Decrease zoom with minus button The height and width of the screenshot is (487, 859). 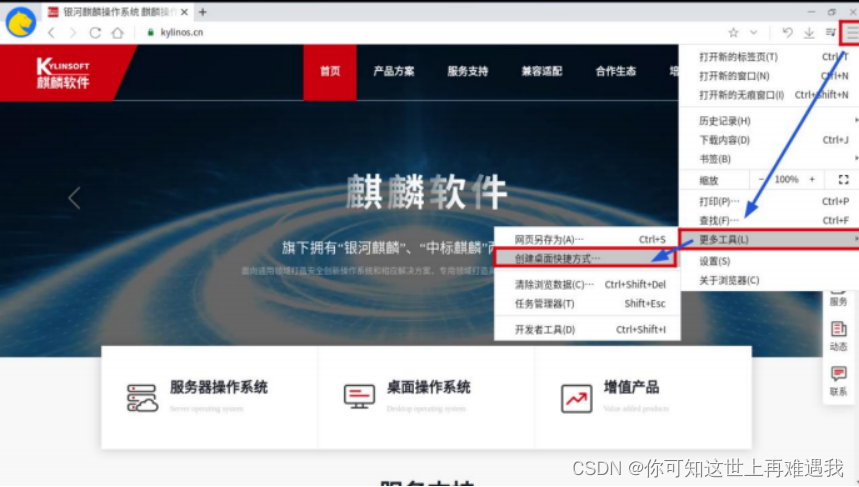pyautogui.click(x=761, y=180)
